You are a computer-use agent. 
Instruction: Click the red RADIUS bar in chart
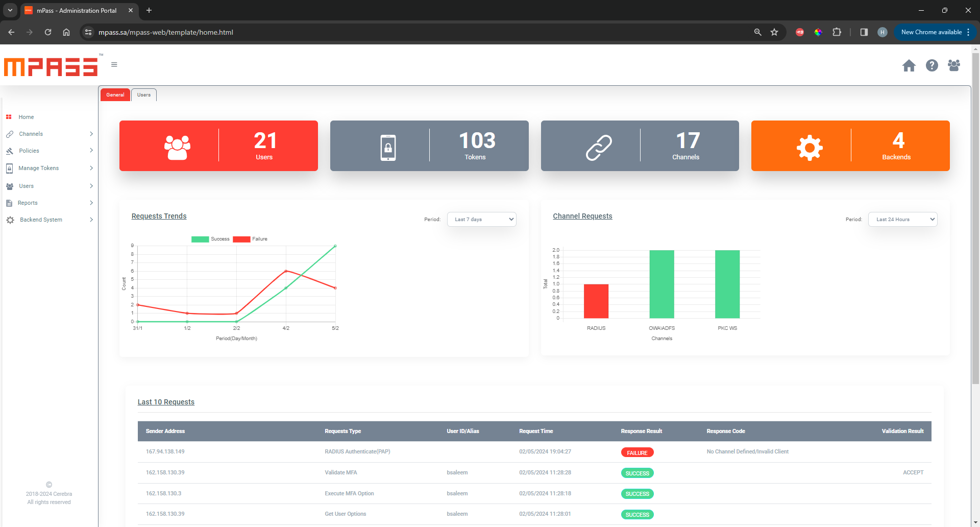pyautogui.click(x=596, y=301)
